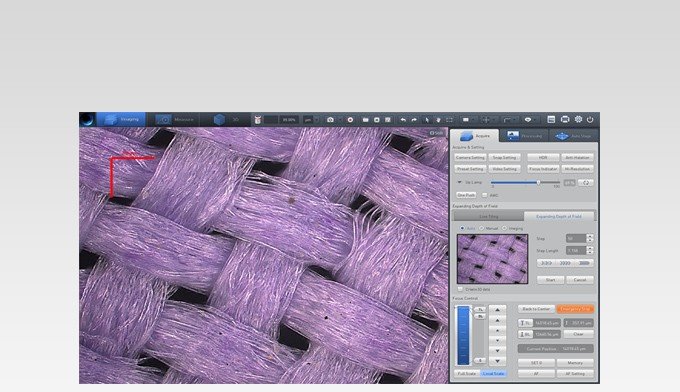Image resolution: width=680 pixels, height=392 pixels.
Task: Click the Camera Setting button
Action: point(470,157)
